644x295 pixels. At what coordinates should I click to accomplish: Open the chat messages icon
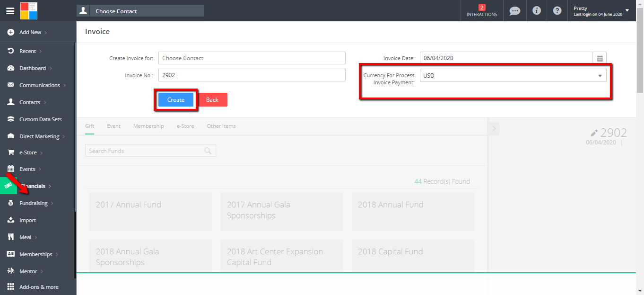tap(515, 10)
